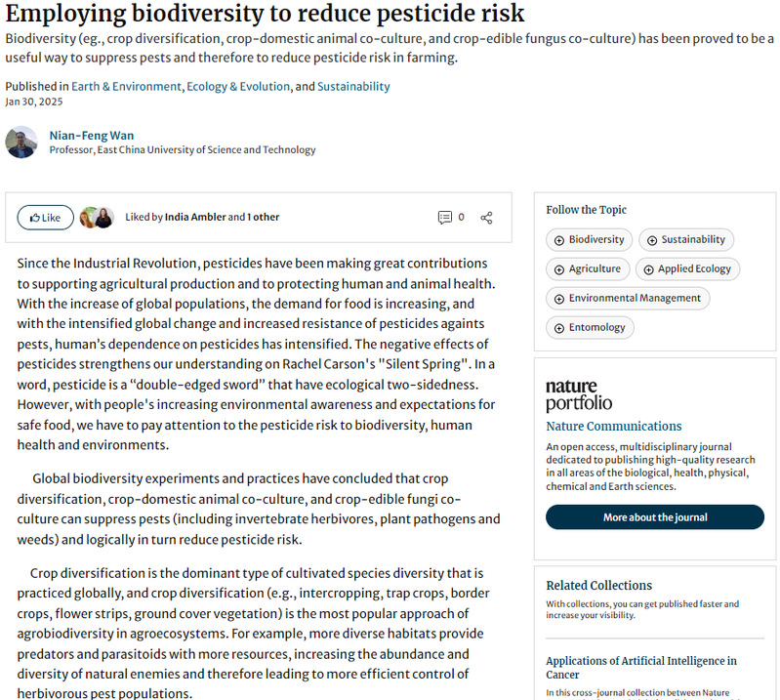Click the share icon
This screenshot has height=700, width=780.
[486, 217]
